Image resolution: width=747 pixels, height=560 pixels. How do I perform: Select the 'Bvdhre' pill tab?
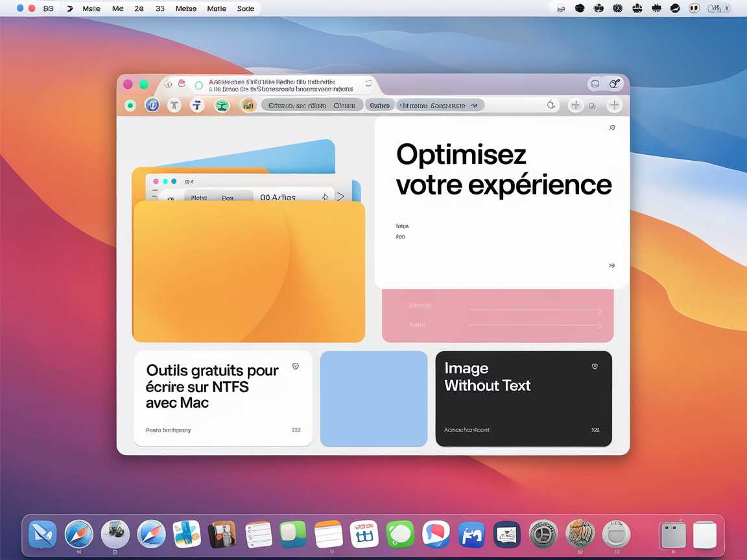point(380,106)
